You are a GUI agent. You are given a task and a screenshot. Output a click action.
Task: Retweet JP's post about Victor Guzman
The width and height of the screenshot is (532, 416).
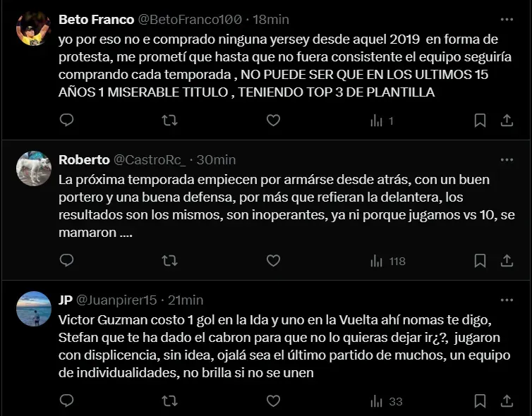(x=169, y=401)
